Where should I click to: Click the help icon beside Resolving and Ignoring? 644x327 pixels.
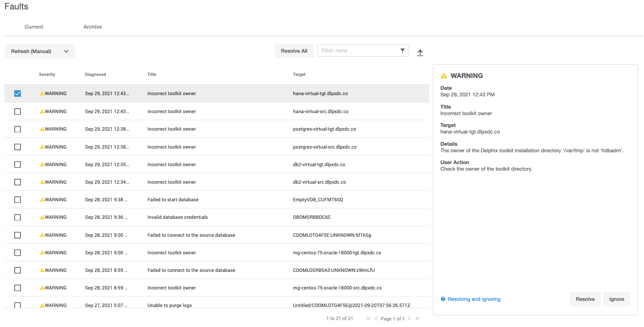tap(443, 299)
